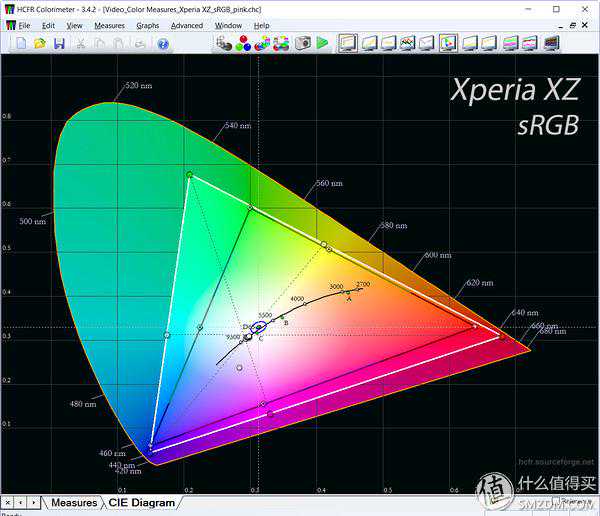Click the camera icon in the toolbar
The width and height of the screenshot is (600, 516).
[x=302, y=44]
